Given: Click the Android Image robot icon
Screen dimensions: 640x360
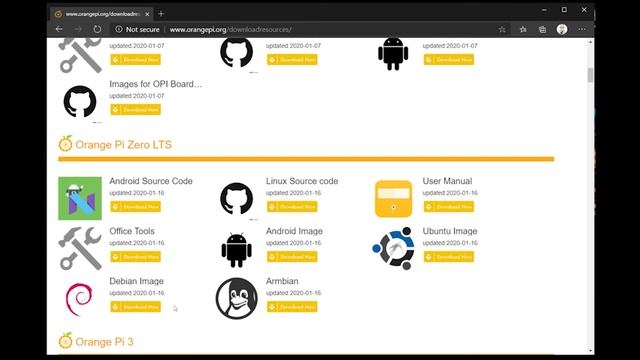Looking at the screenshot, I should point(237,250).
